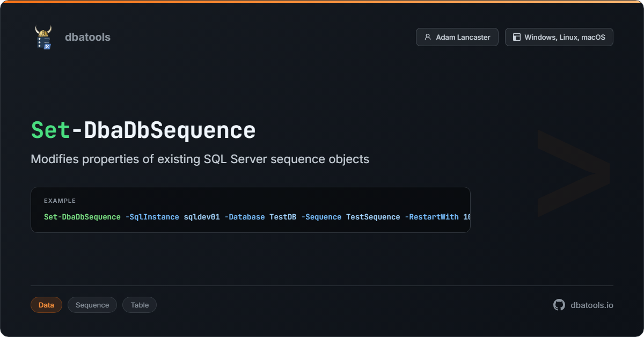Image resolution: width=644 pixels, height=337 pixels.
Task: Click the dbatools brand name text
Action: [x=87, y=37]
